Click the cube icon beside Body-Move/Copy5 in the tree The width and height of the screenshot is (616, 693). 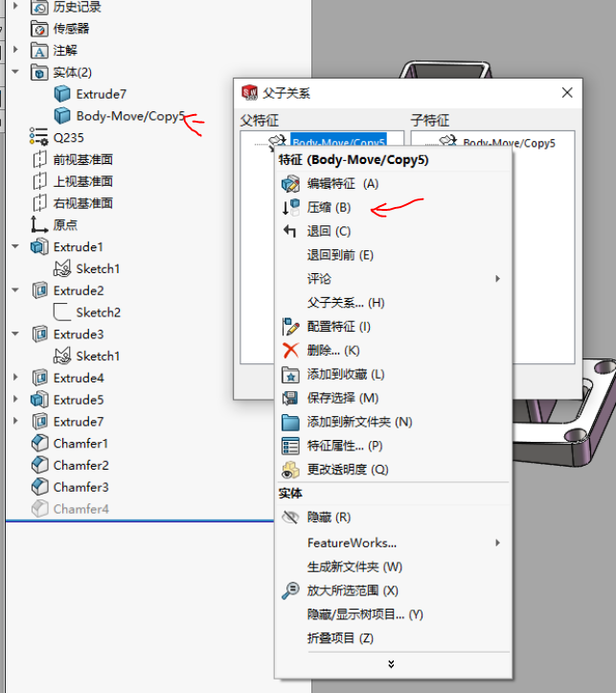(62, 115)
